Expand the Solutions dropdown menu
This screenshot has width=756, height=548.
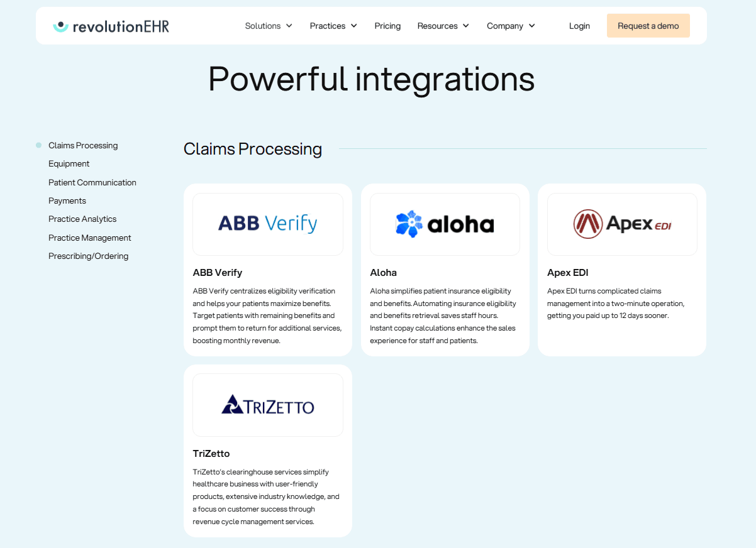point(269,26)
